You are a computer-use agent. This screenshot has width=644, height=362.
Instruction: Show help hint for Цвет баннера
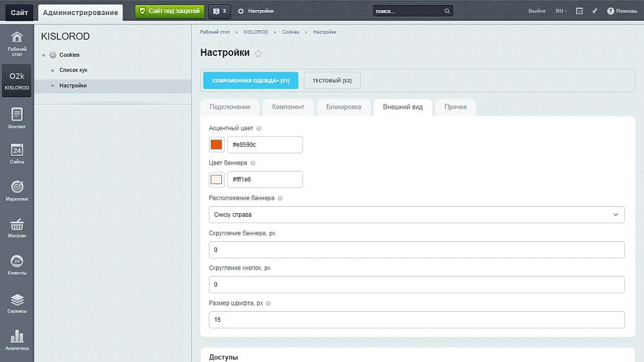[x=253, y=163]
